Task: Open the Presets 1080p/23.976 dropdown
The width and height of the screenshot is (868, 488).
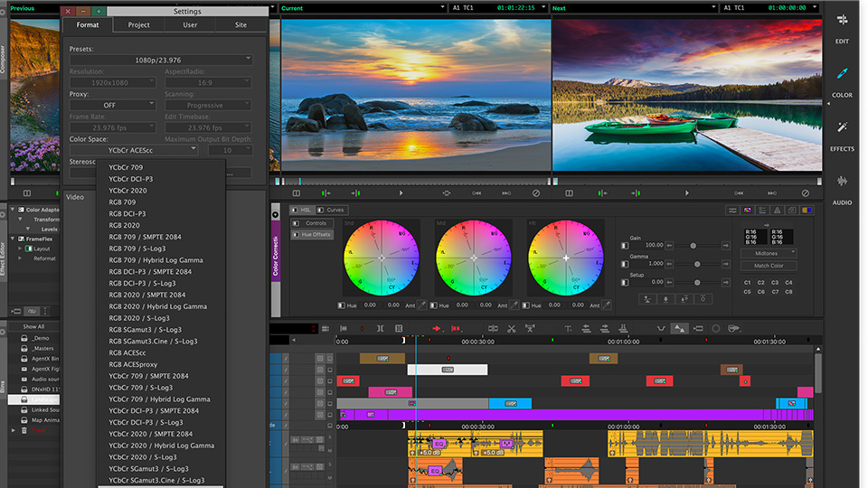Action: (x=160, y=60)
